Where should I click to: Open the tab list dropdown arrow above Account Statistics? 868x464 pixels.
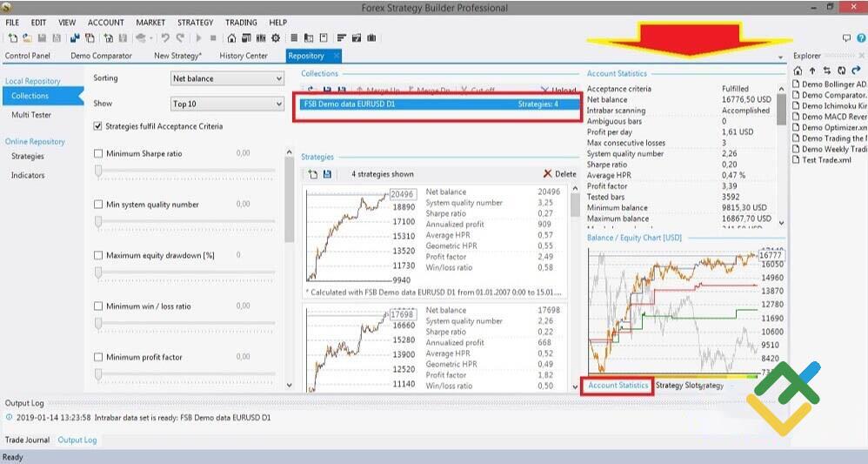[x=780, y=57]
